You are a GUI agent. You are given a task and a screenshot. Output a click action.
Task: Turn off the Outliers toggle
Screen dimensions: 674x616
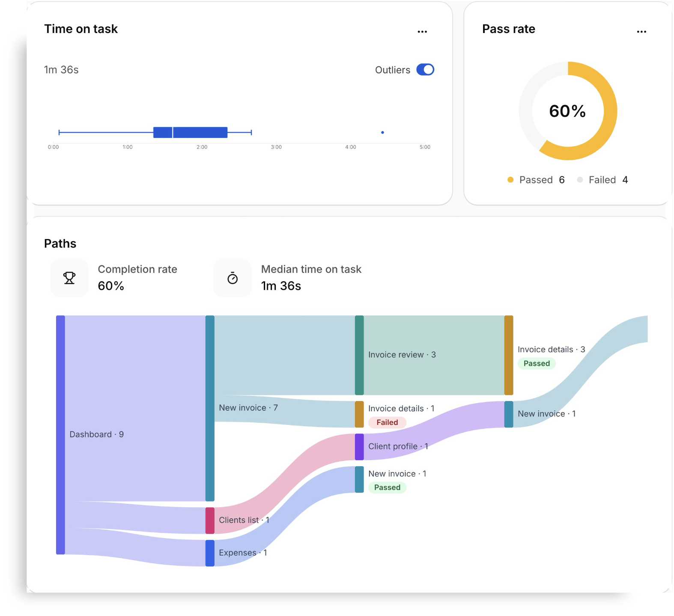425,70
